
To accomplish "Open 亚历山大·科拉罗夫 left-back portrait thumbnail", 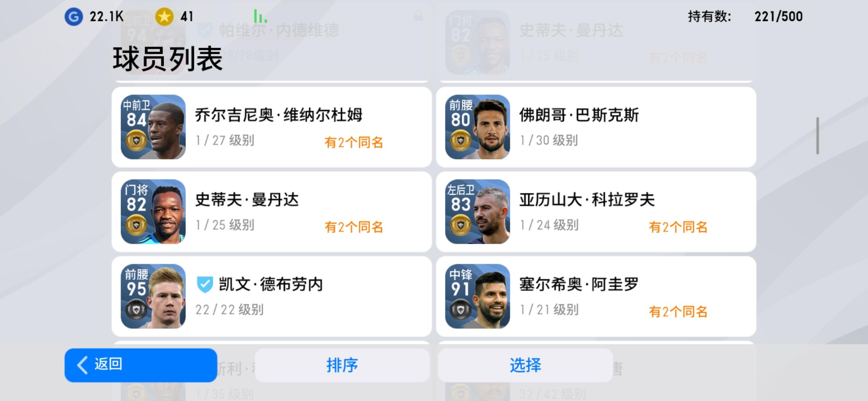I will click(x=477, y=212).
